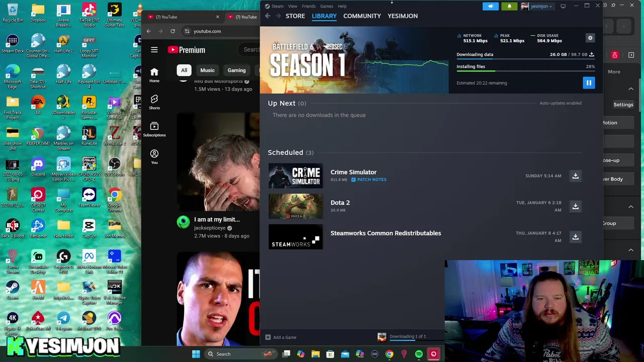Click the Crime Simulator title text
This screenshot has width=644, height=362.
click(353, 172)
